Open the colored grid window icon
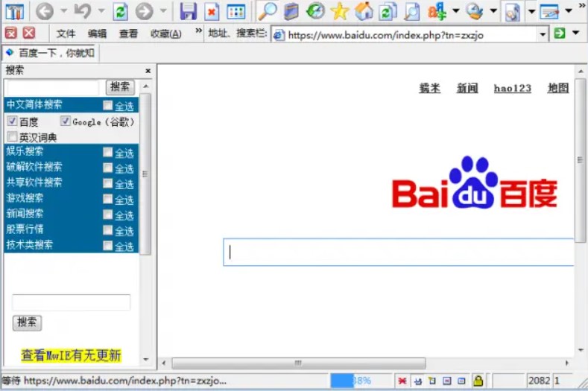Viewport: 588px width, 391px height. tap(236, 11)
